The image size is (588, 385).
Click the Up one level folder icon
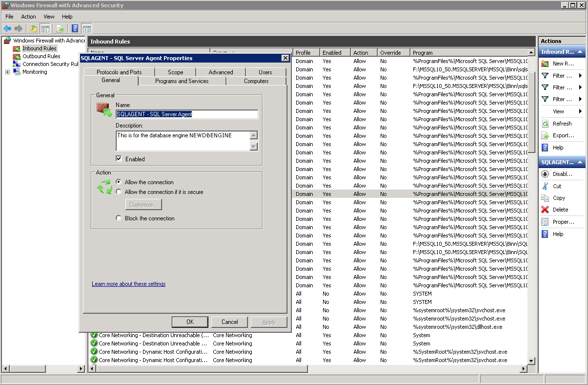pos(33,28)
